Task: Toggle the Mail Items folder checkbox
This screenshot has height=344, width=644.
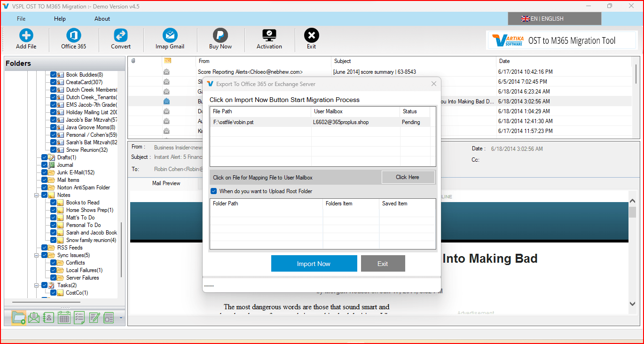Action: (x=45, y=180)
